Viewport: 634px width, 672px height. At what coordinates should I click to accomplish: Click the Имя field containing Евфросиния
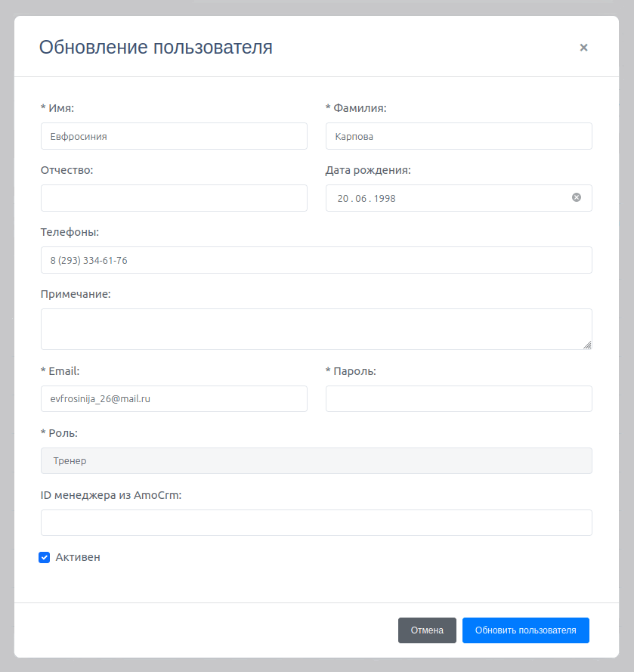point(174,136)
